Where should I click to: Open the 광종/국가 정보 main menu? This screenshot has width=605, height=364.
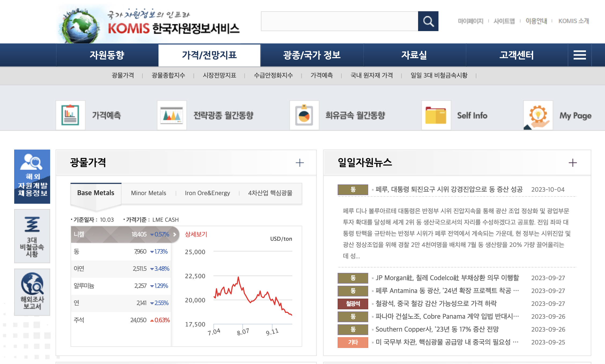click(x=312, y=55)
